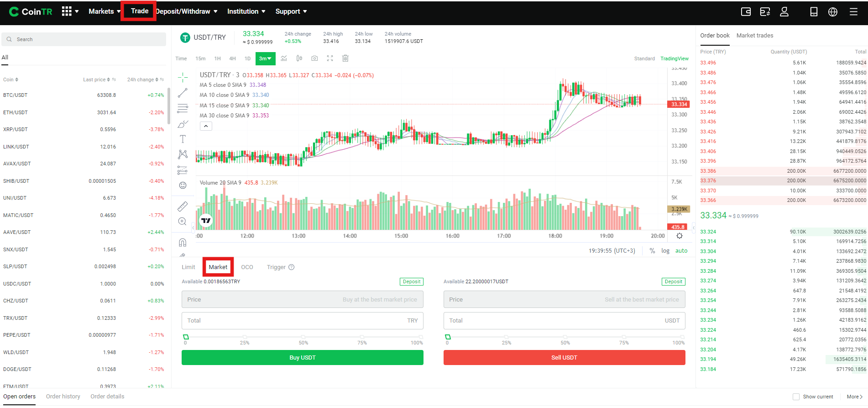Set buy slider to 50%
The width and height of the screenshot is (868, 408).
click(x=303, y=337)
